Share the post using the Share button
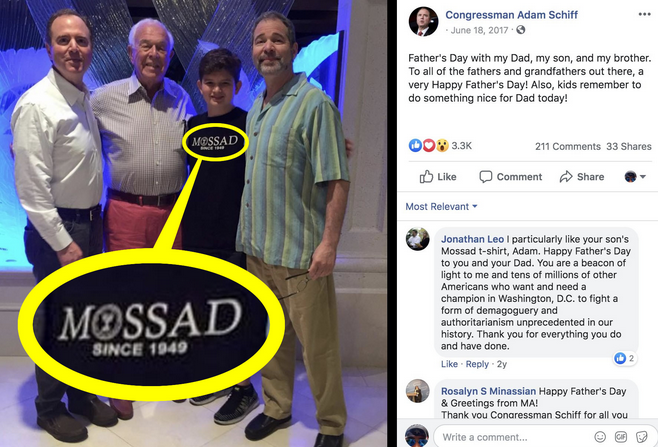 [582, 177]
